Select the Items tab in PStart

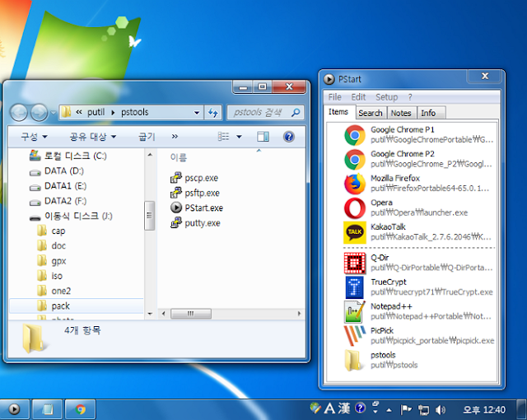pyautogui.click(x=338, y=111)
